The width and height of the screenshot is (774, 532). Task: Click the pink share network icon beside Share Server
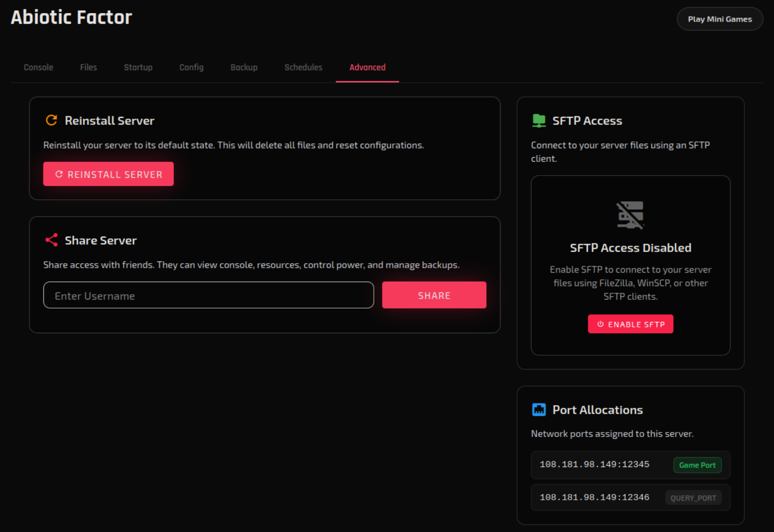coord(51,240)
